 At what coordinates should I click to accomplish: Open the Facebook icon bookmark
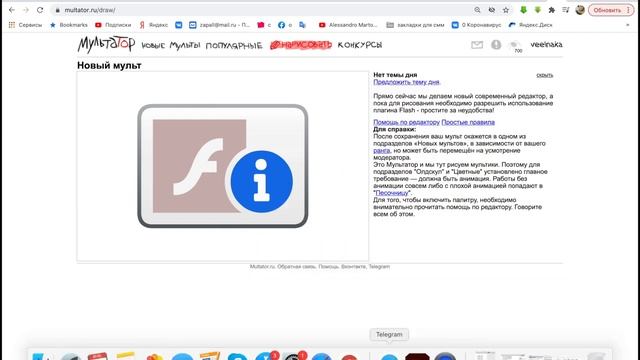[x=285, y=25]
